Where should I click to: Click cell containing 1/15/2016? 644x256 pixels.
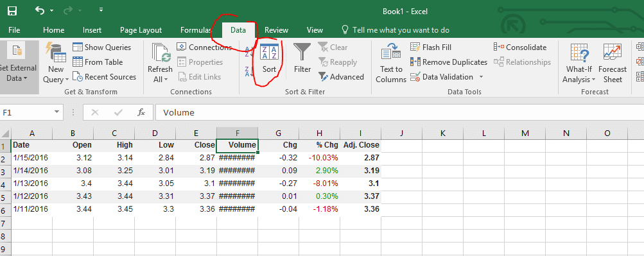(x=31, y=158)
